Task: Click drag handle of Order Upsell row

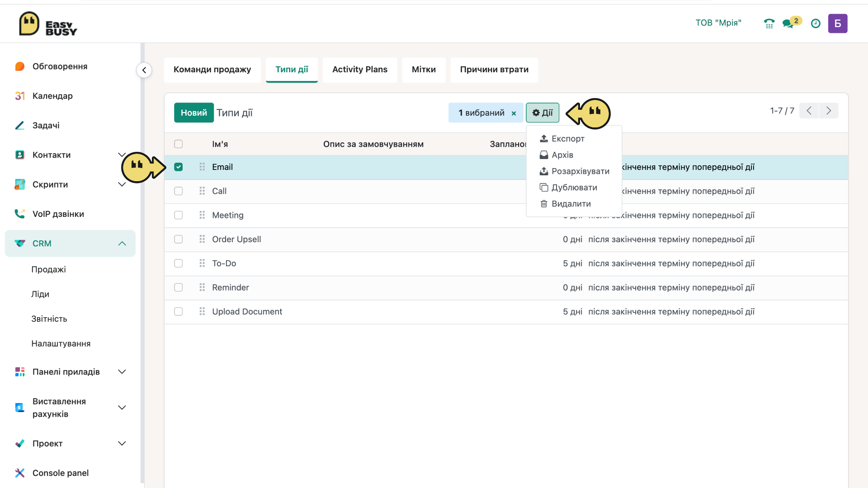Action: (202, 239)
